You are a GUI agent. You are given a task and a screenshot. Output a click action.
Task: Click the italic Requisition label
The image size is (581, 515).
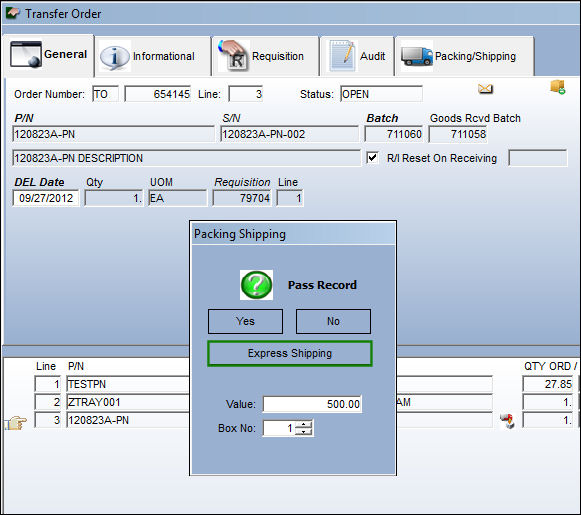[242, 182]
